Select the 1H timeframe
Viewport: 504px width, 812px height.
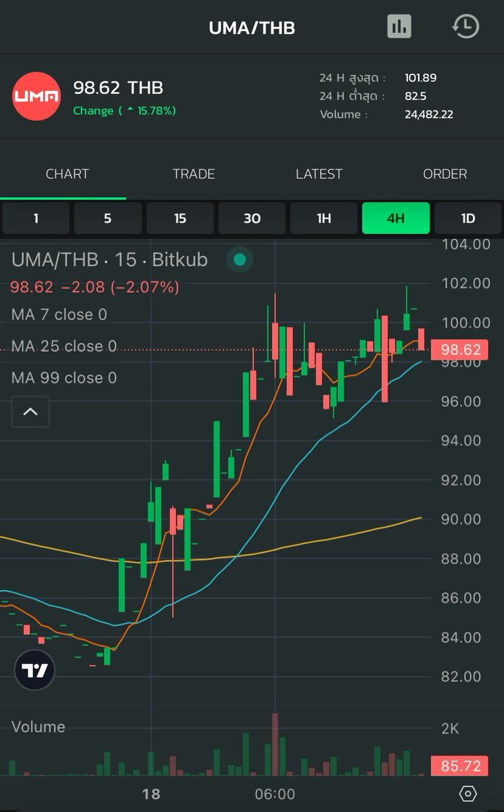coord(324,218)
